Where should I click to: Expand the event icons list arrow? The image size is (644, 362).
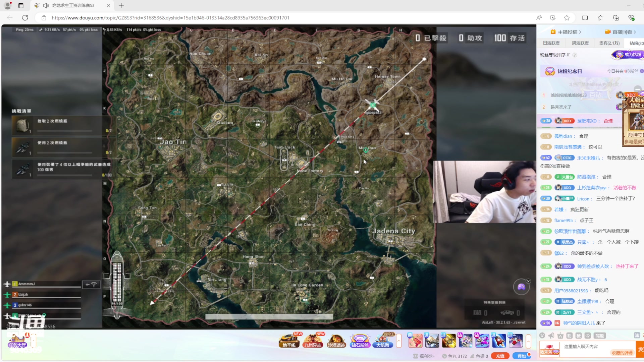tap(399, 341)
